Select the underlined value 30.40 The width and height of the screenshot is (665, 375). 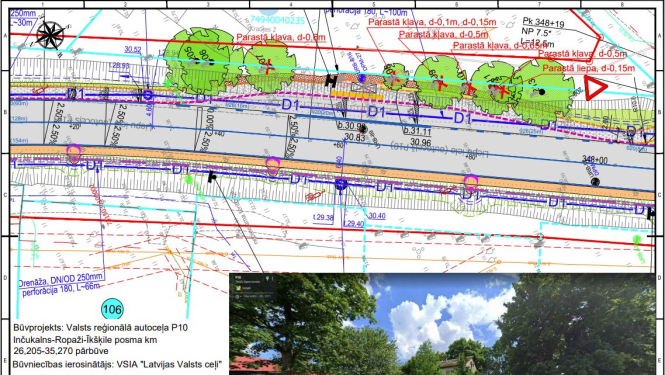(377, 216)
